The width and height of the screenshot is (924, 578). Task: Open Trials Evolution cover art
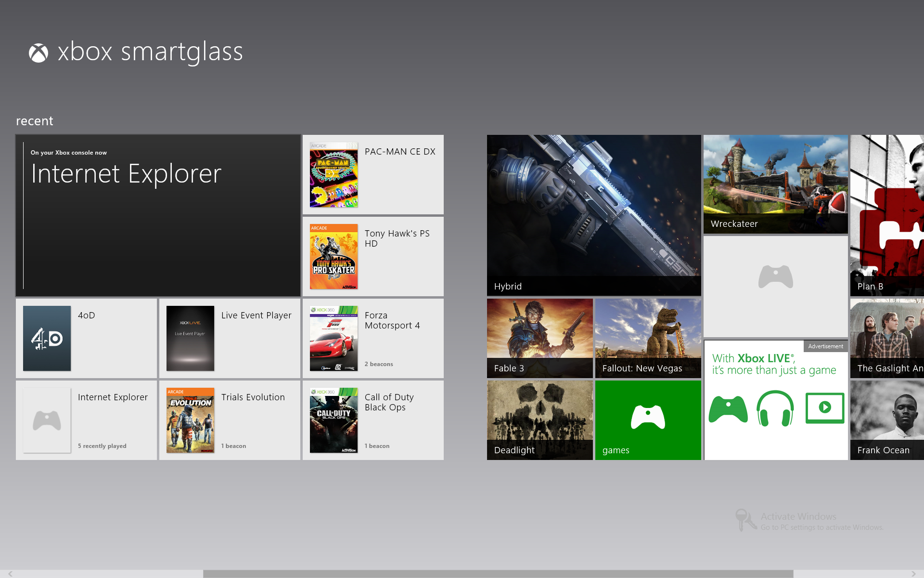(190, 420)
